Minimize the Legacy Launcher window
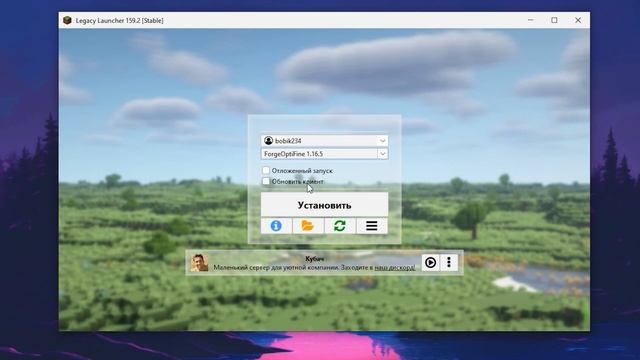Viewport: 640px width, 360px height. click(531, 20)
